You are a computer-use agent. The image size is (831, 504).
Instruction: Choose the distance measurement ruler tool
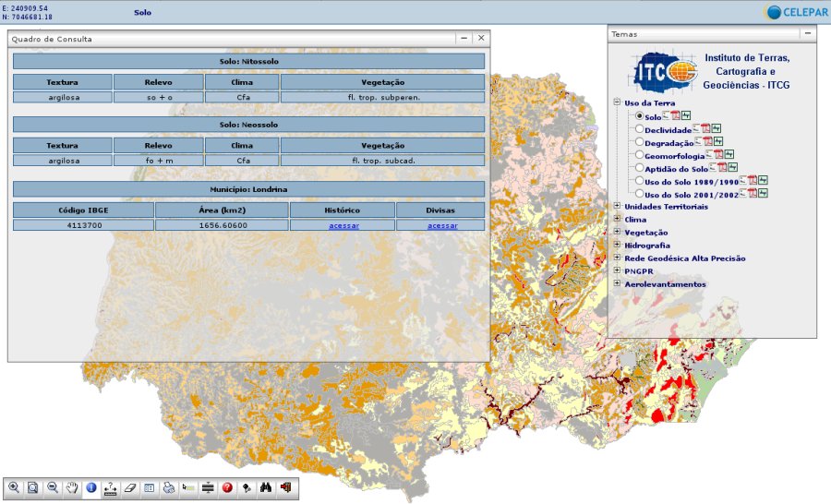[x=111, y=487]
